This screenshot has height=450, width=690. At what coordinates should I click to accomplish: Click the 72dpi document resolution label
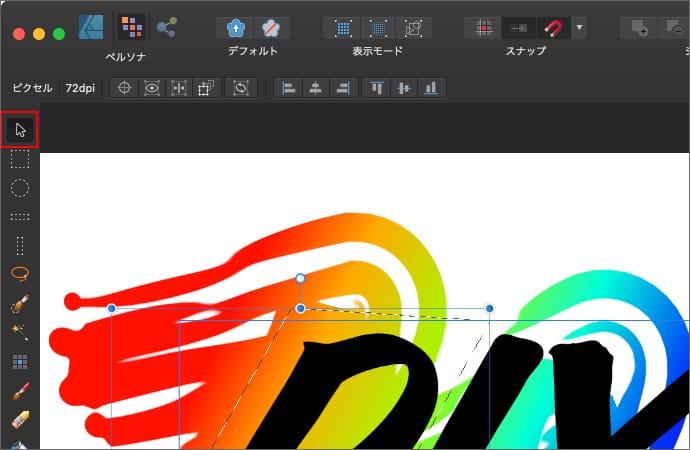(80, 88)
